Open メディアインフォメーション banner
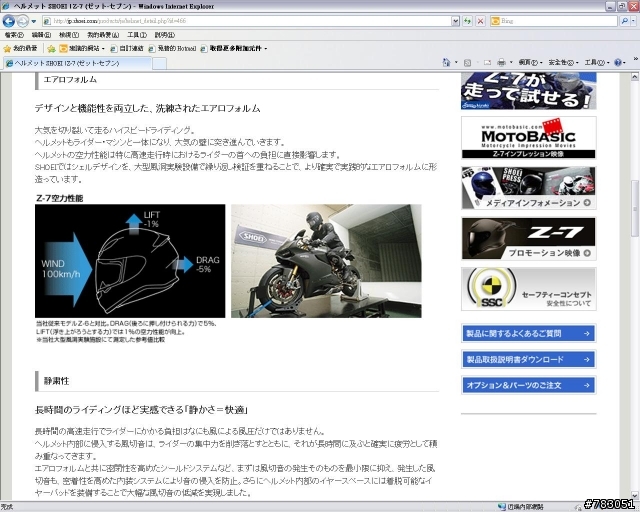The image size is (640, 512). (529, 188)
